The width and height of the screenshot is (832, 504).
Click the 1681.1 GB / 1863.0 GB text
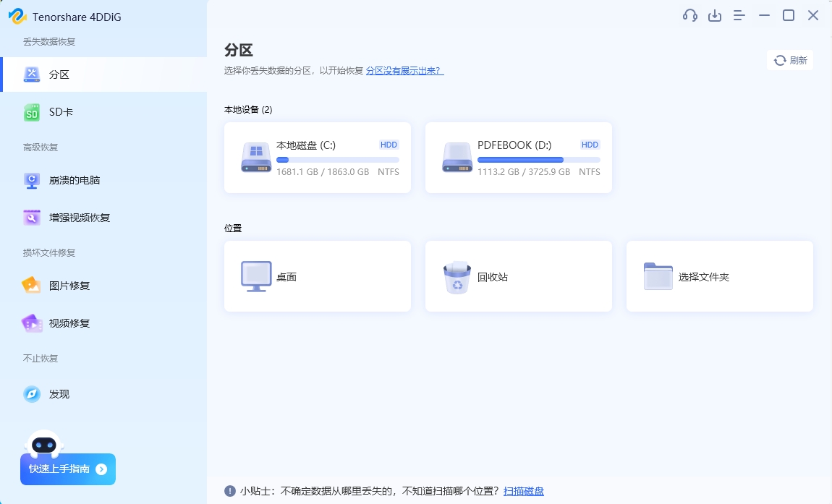click(x=323, y=172)
